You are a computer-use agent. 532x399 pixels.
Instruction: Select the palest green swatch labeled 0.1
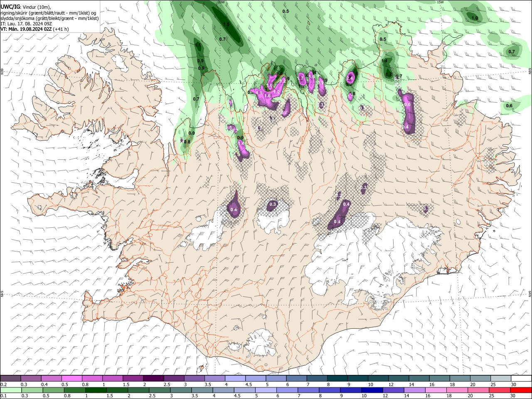(11, 390)
